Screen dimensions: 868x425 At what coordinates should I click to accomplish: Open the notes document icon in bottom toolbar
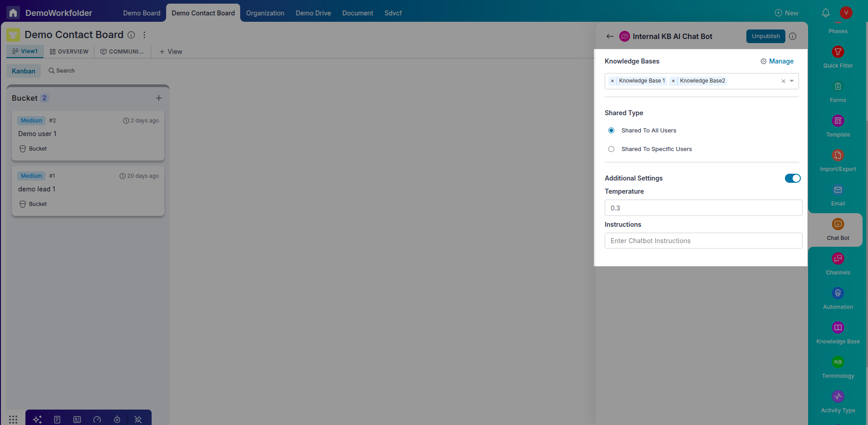(x=57, y=420)
